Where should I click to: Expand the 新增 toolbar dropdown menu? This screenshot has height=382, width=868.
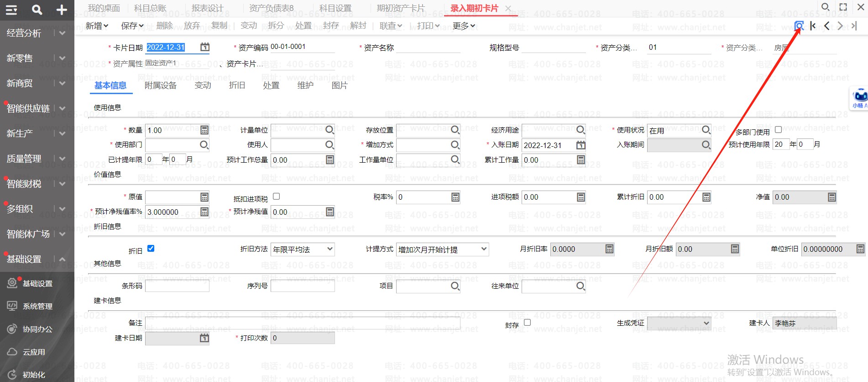coord(97,26)
